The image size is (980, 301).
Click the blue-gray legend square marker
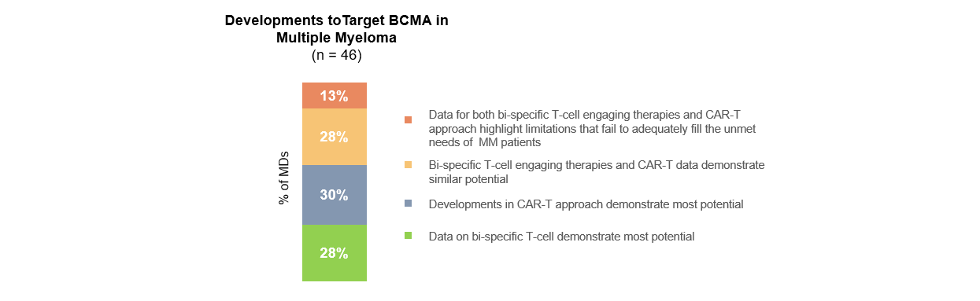[x=408, y=204]
